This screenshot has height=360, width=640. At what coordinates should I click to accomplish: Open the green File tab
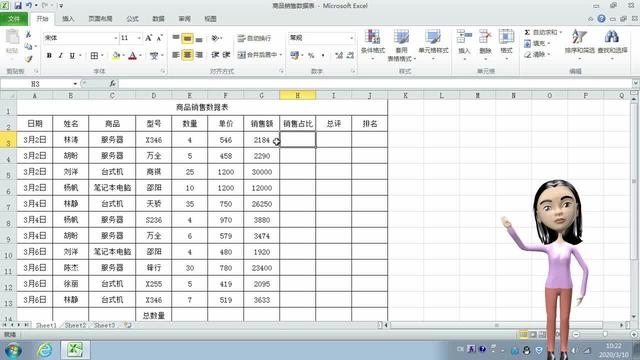pos(14,19)
